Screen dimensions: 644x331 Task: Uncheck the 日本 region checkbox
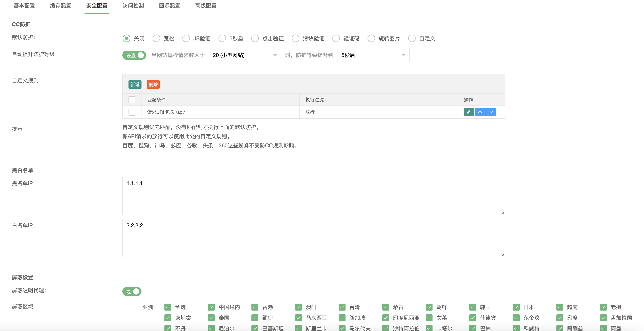pyautogui.click(x=516, y=307)
